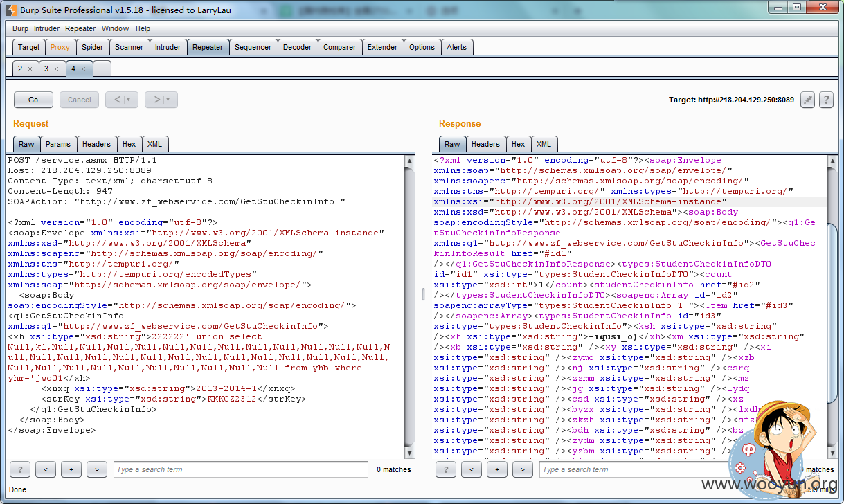Close Repeater tab 4
The image size is (844, 504).
point(83,69)
